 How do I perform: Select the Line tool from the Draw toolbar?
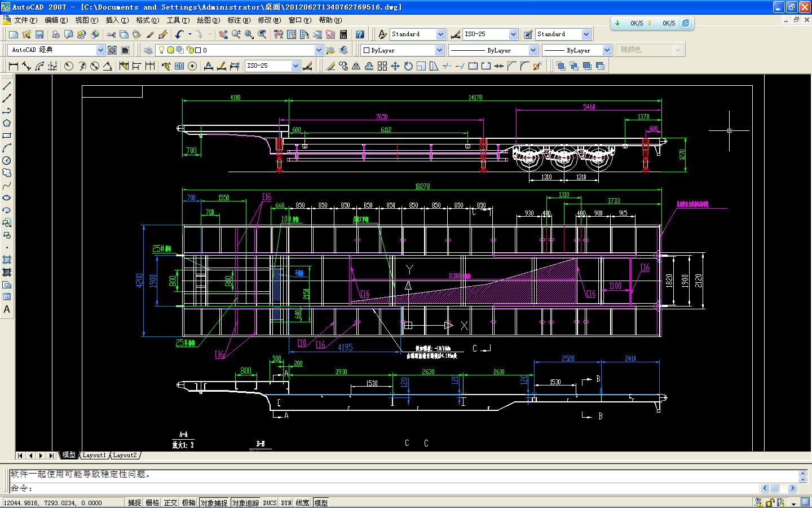tap(7, 85)
